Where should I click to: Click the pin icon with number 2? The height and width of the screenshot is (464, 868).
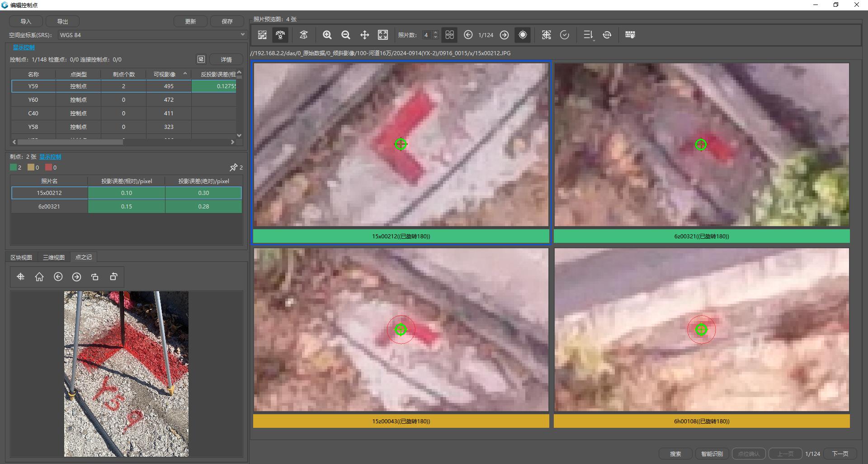point(233,167)
